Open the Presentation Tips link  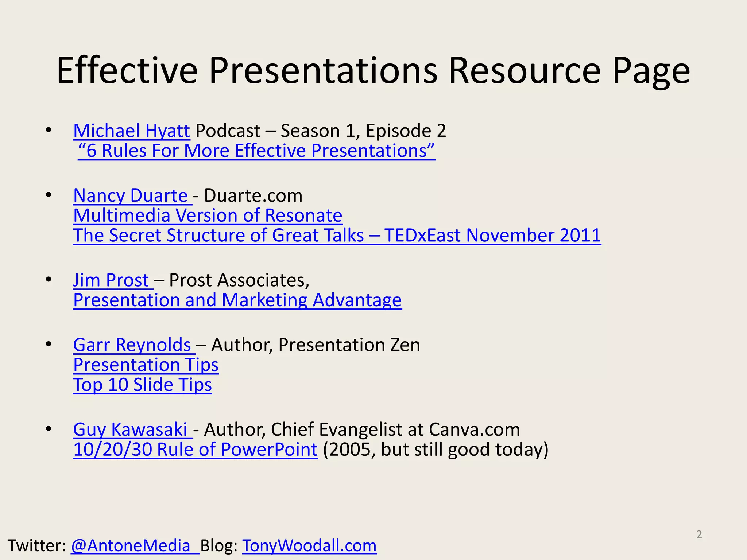click(x=146, y=365)
